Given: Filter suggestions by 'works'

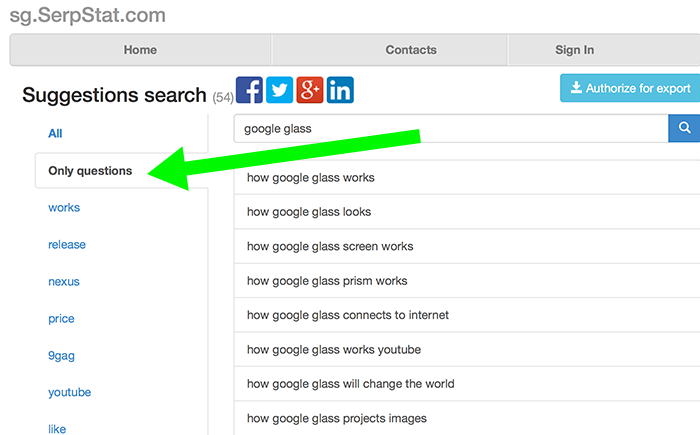Looking at the screenshot, I should (x=64, y=208).
